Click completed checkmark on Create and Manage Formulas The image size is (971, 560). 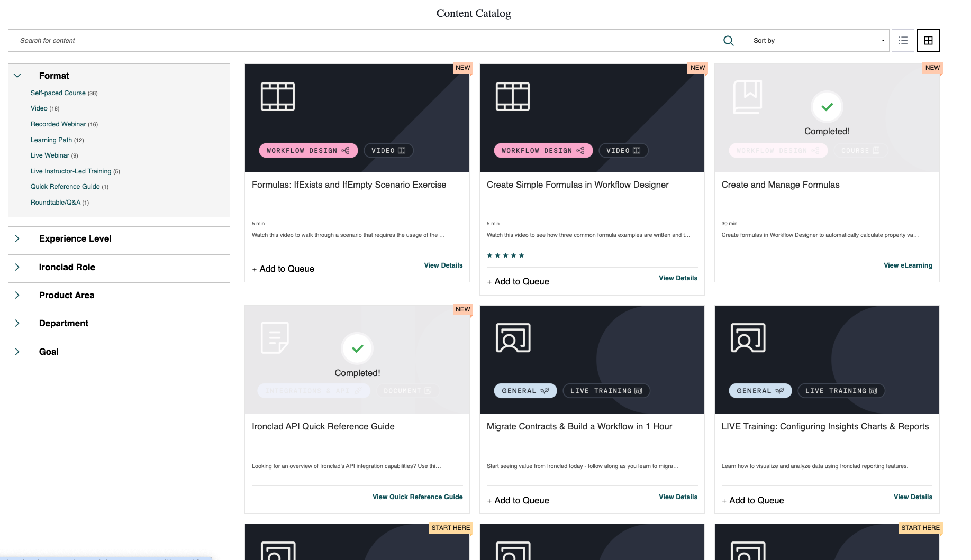click(827, 107)
